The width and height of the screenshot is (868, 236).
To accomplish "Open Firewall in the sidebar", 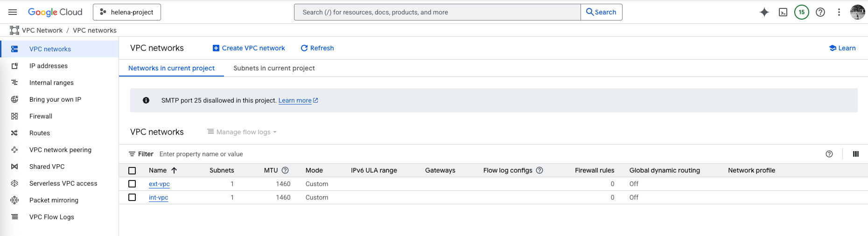I will pyautogui.click(x=41, y=116).
